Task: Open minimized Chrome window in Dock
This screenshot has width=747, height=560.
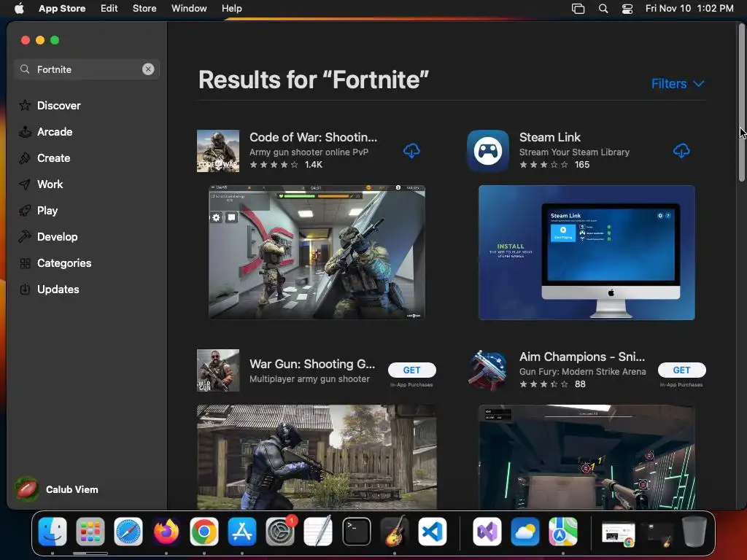Action: click(619, 534)
